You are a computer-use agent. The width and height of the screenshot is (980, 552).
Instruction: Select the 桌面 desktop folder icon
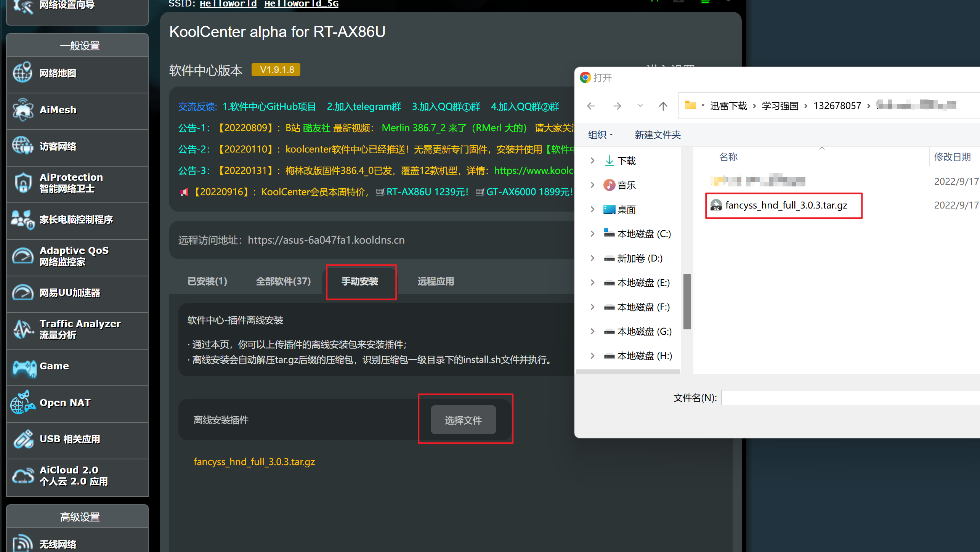tap(609, 209)
